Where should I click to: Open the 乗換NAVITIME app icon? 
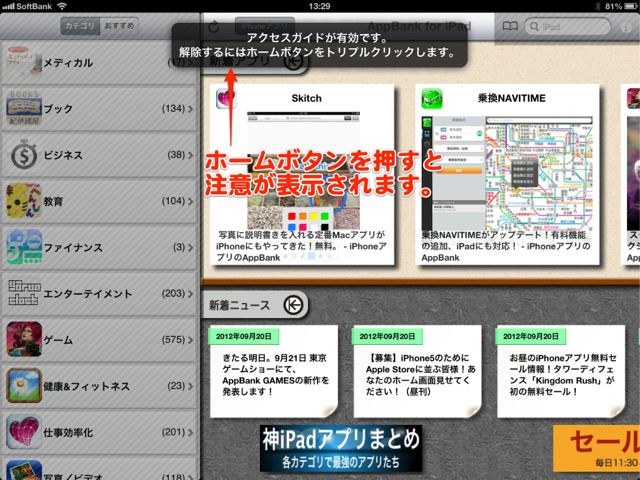coord(432,98)
